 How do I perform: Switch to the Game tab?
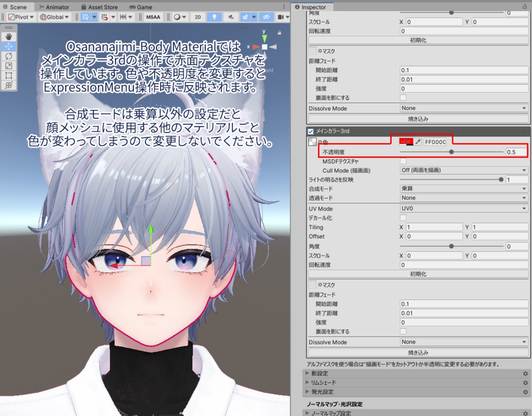click(x=141, y=7)
